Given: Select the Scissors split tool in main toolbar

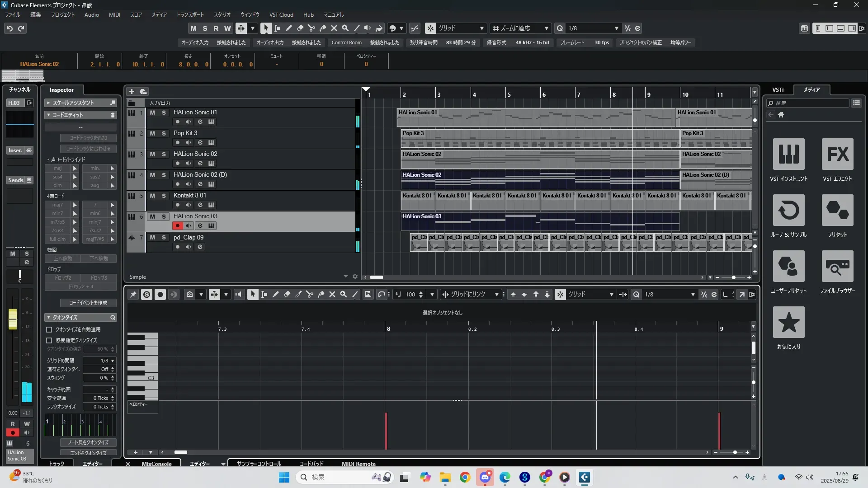Looking at the screenshot, I should [311, 28].
